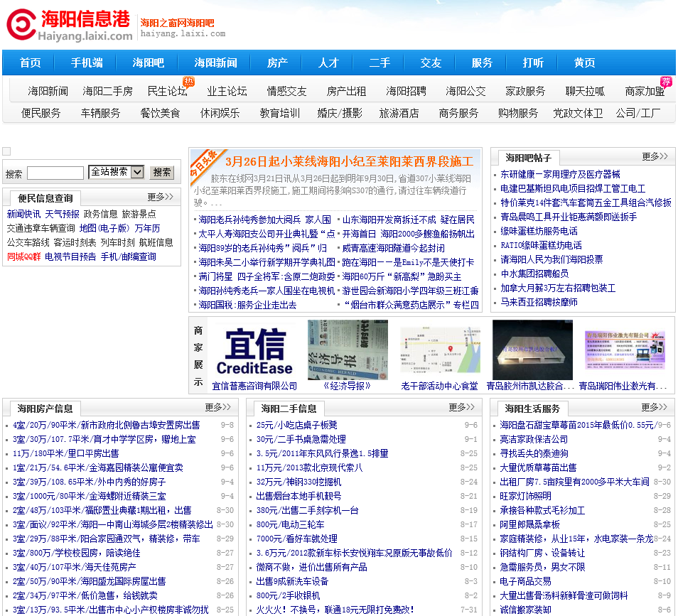This screenshot has width=678, height=616.
Task: Click the 海阳二手房 sub-navigation link
Action: (x=107, y=91)
